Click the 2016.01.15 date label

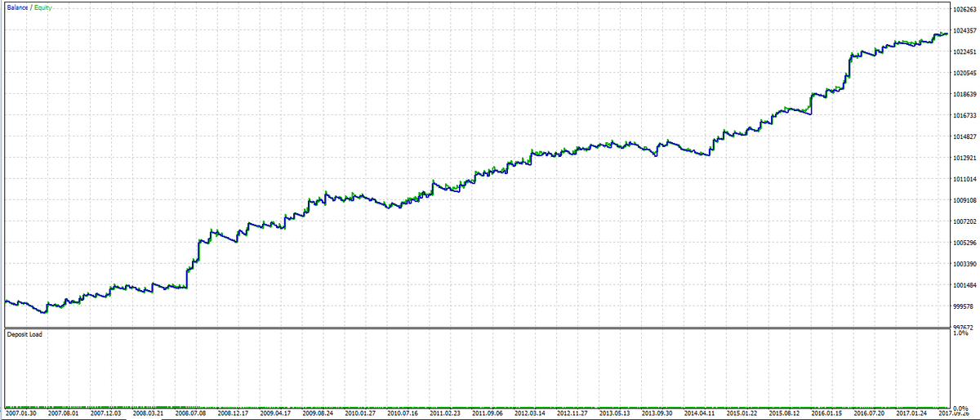pos(827,414)
